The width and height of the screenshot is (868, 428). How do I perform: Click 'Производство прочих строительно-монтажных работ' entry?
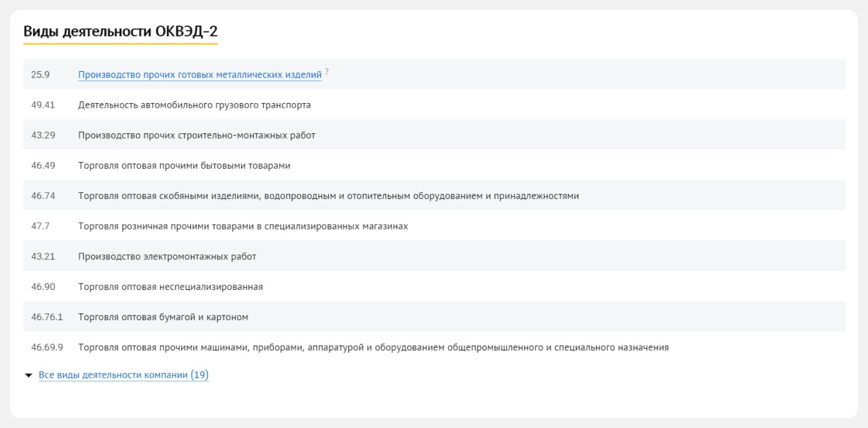[196, 135]
